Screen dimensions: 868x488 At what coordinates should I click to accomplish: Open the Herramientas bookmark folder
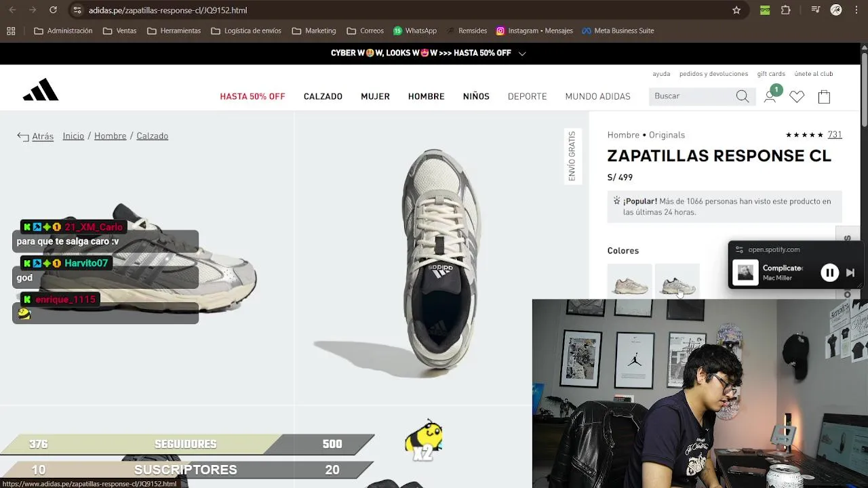(174, 30)
